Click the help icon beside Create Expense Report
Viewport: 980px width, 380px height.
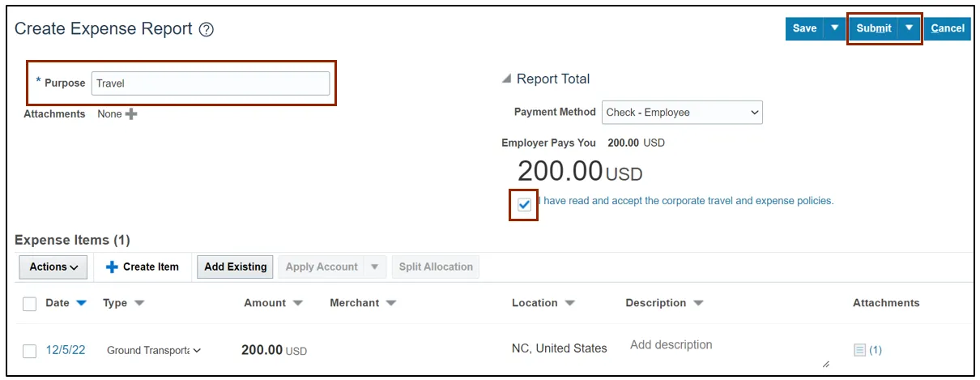[x=207, y=30]
